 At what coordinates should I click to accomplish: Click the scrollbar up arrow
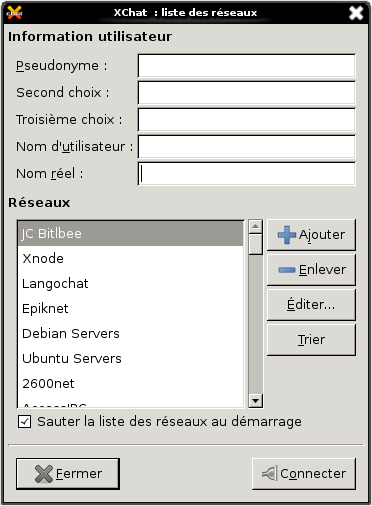(x=256, y=227)
